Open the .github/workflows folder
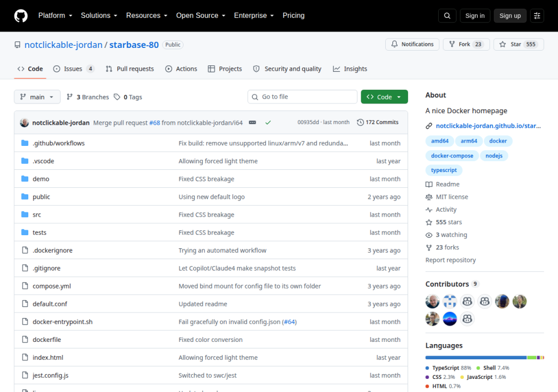The width and height of the screenshot is (558, 392). point(59,143)
